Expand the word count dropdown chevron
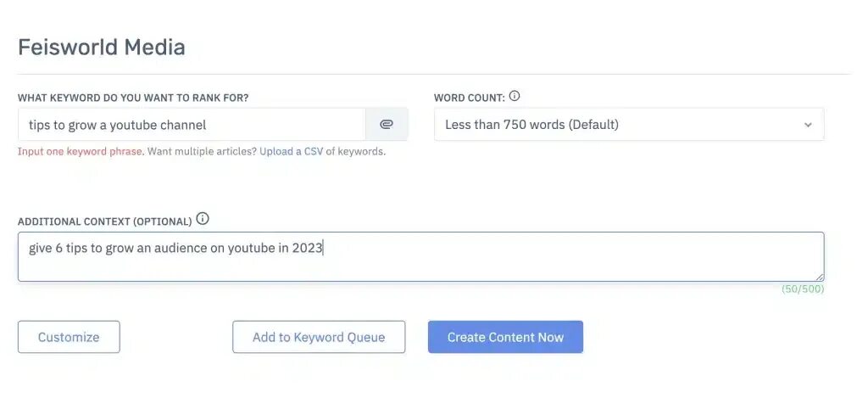 807,125
